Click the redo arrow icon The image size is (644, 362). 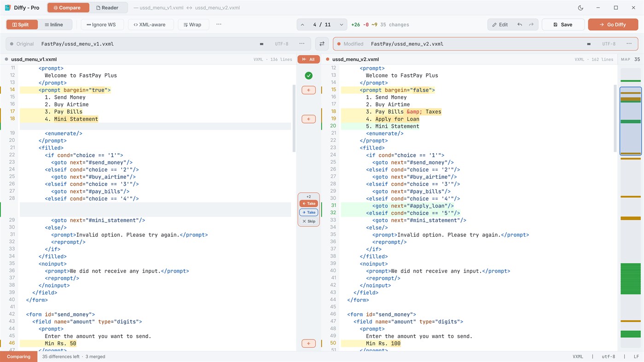tap(531, 24)
